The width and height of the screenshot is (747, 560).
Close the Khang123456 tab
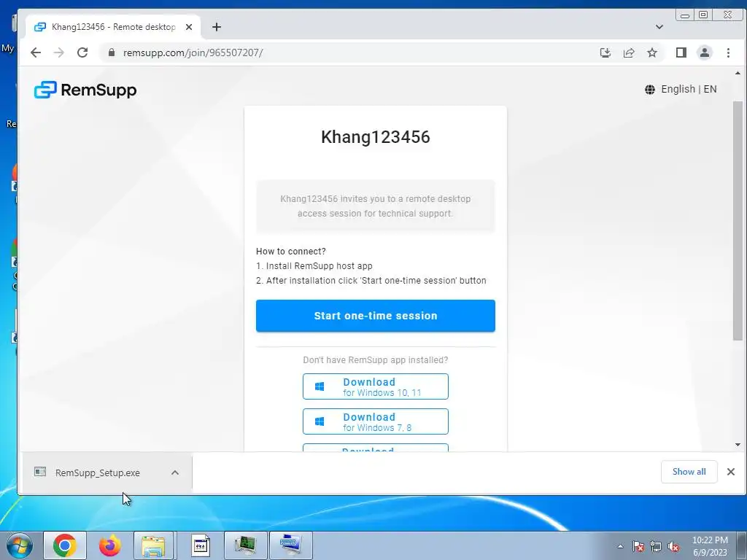tap(189, 27)
